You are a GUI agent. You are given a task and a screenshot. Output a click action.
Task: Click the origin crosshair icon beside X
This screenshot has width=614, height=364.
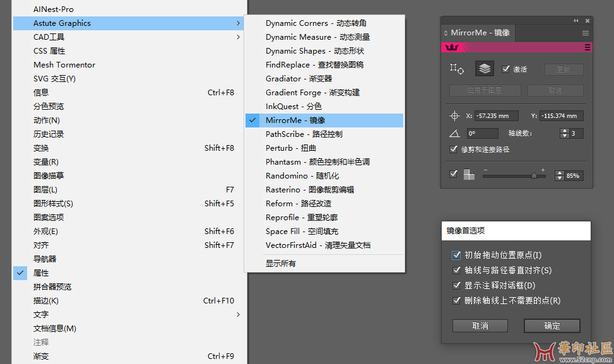point(454,116)
